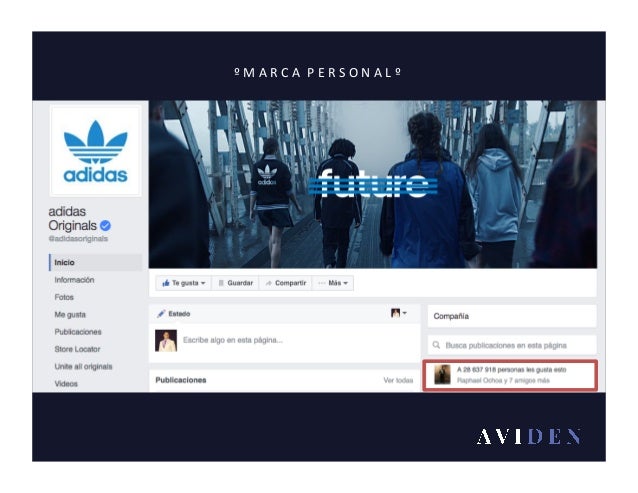Open the Inicio sidebar tab
The image size is (638, 493).
(96, 262)
